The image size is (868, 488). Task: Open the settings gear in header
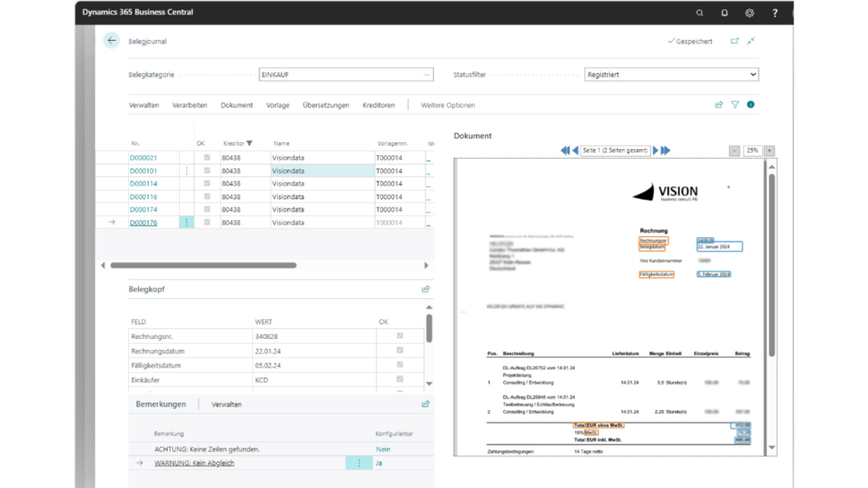pos(749,13)
